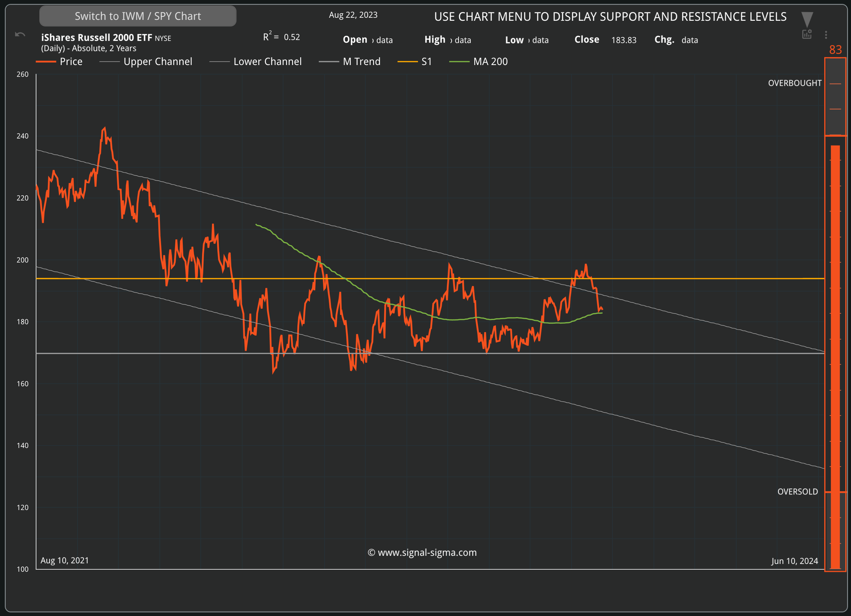
Task: Click the M Trend legend line marker
Action: 329,62
